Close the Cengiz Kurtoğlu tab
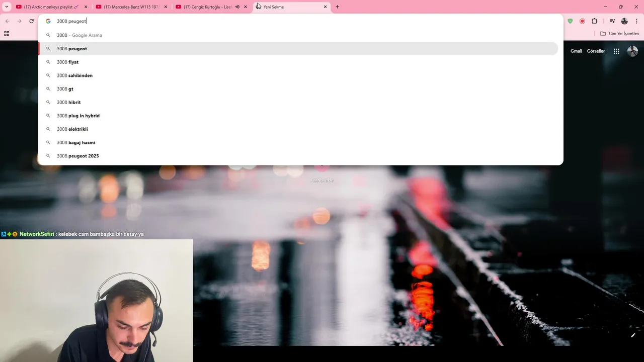The width and height of the screenshot is (644, 362). tap(246, 7)
